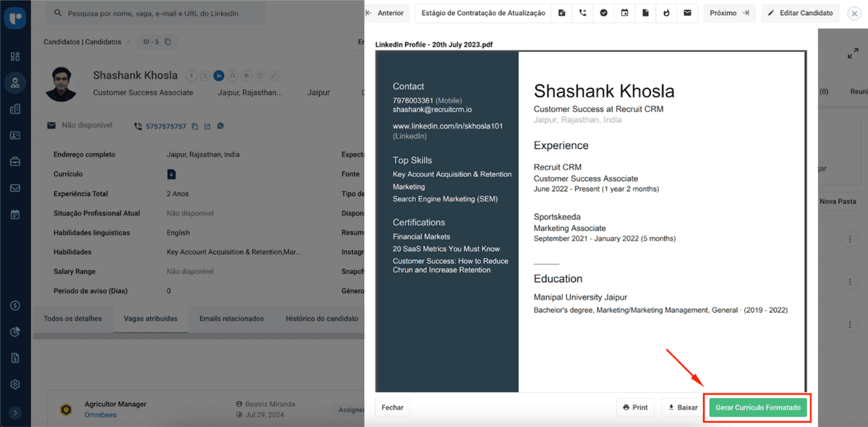The width and height of the screenshot is (868, 427).
Task: Open the LinkedIn profile icon beside candidate name
Action: click(218, 76)
